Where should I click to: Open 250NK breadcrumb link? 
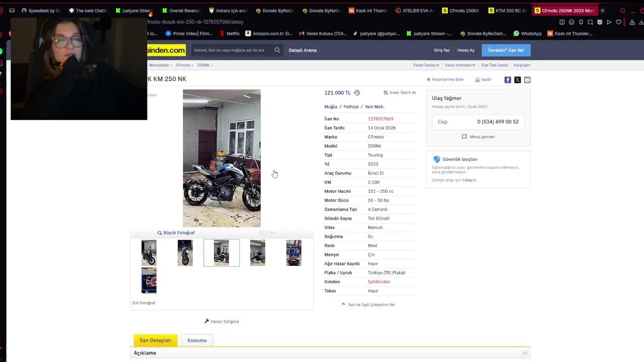coord(203,65)
